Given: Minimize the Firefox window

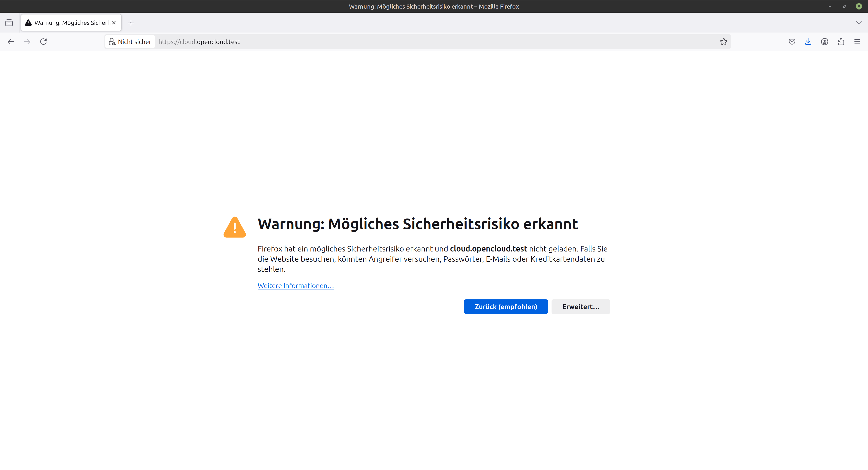Looking at the screenshot, I should pyautogui.click(x=830, y=6).
